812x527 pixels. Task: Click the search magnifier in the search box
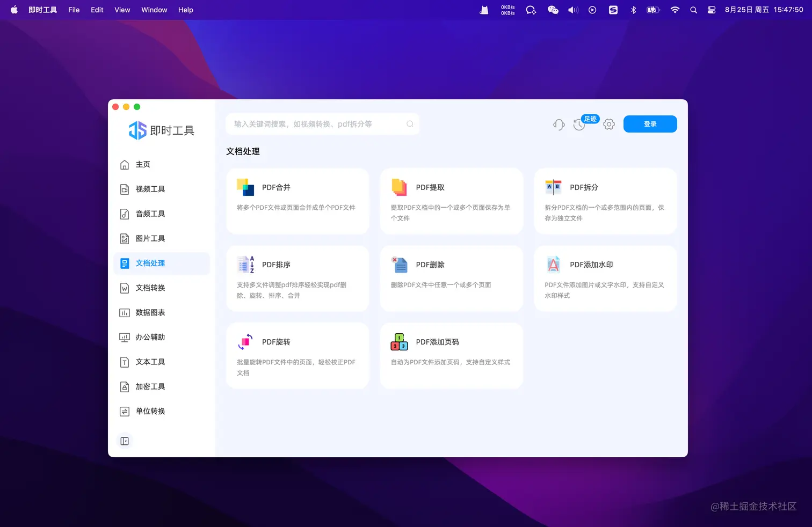[410, 124]
